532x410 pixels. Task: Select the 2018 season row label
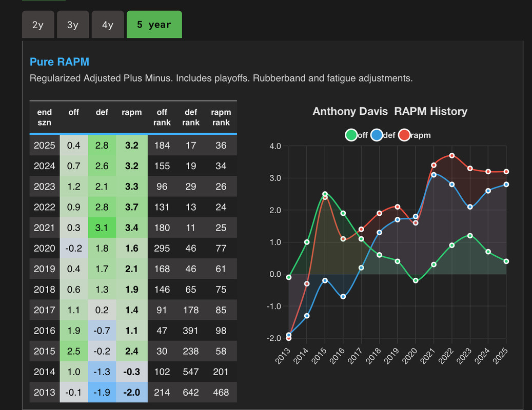(x=45, y=290)
